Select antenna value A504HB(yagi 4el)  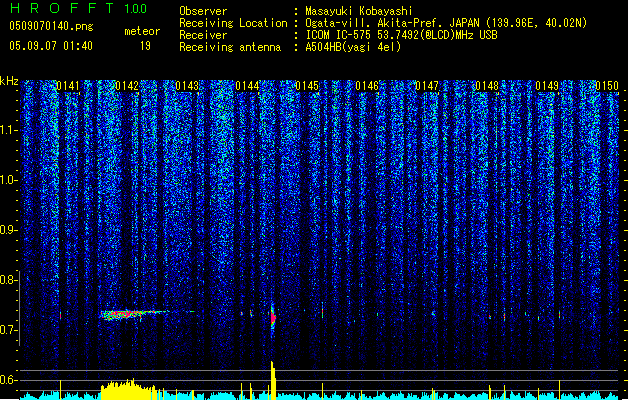[x=353, y=47]
